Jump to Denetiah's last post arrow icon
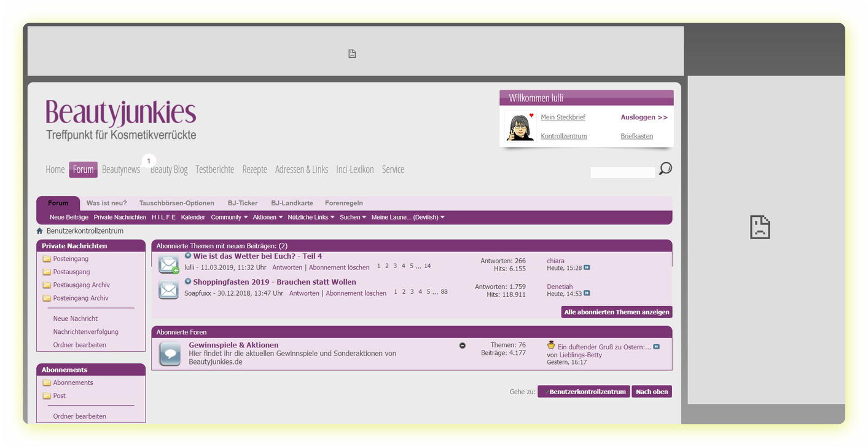This screenshot has height=447, width=868. 587,294
